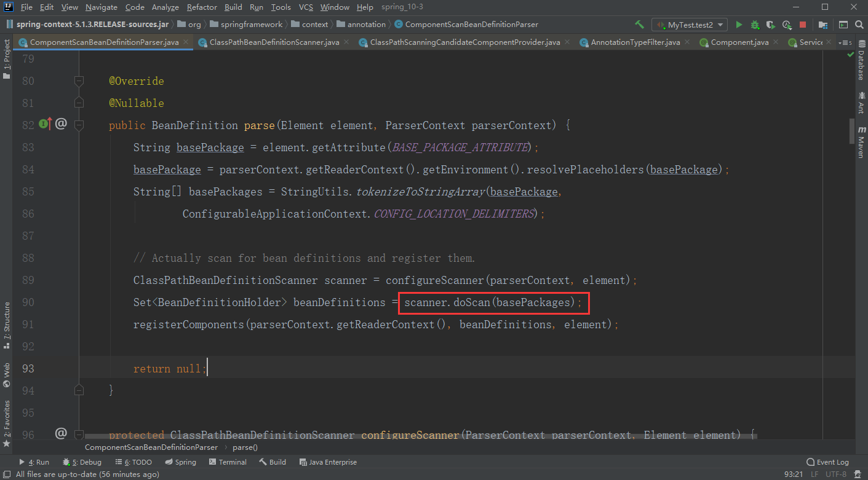This screenshot has height=480, width=868.
Task: Click line separator LF in status bar
Action: [x=814, y=474]
